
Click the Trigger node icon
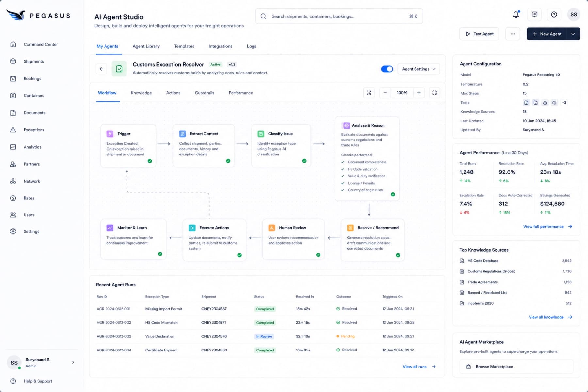click(x=110, y=134)
